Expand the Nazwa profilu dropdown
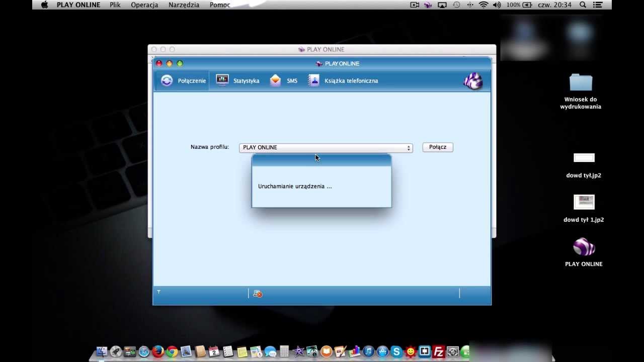Viewport: 644px width, 362px height. [x=326, y=147]
